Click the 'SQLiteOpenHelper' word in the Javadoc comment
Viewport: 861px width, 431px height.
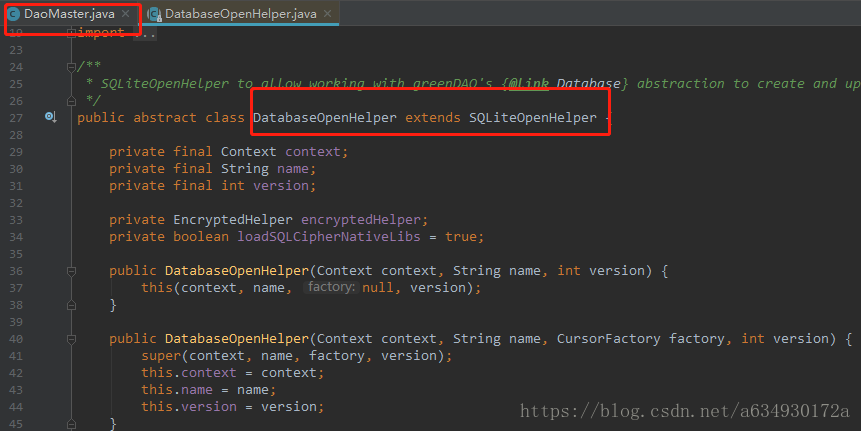point(164,83)
